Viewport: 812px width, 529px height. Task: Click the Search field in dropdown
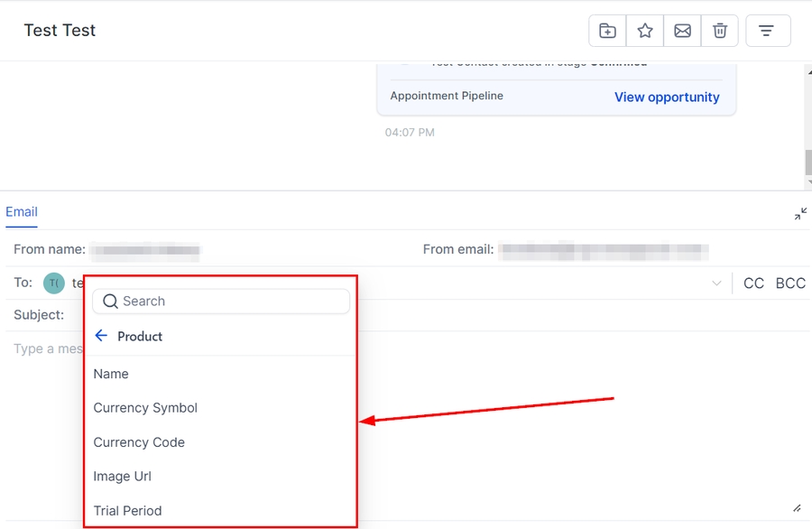(221, 302)
